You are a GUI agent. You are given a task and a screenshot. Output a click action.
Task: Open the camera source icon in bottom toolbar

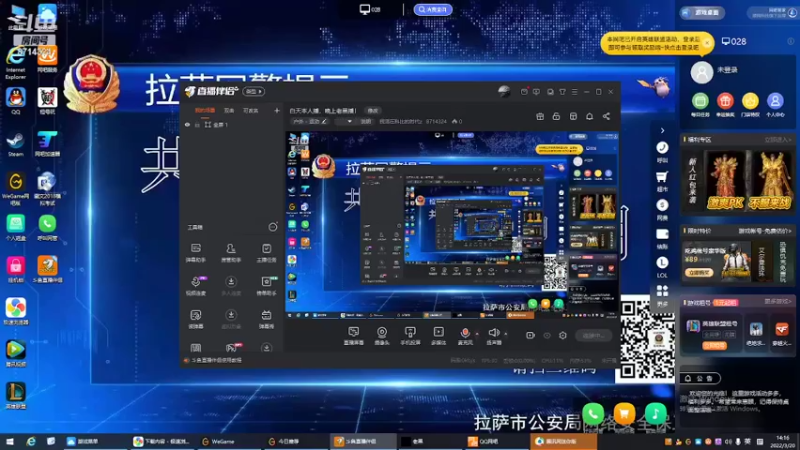coord(382,336)
